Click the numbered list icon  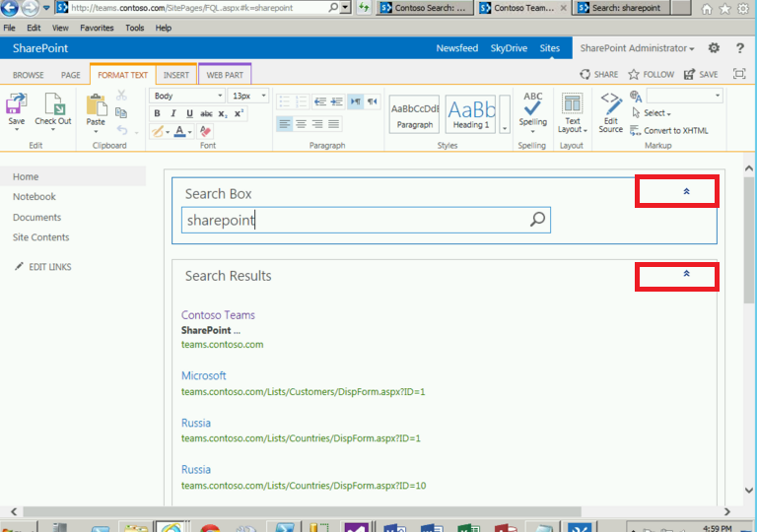(x=301, y=101)
